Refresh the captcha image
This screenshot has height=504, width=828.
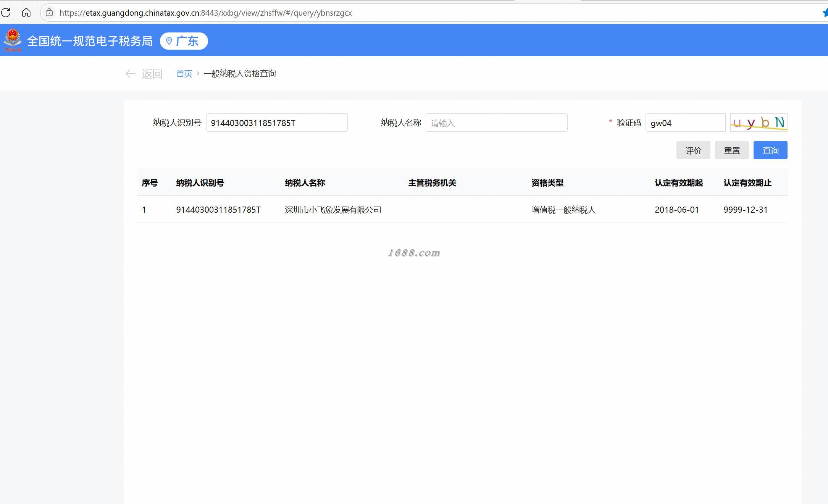[759, 123]
